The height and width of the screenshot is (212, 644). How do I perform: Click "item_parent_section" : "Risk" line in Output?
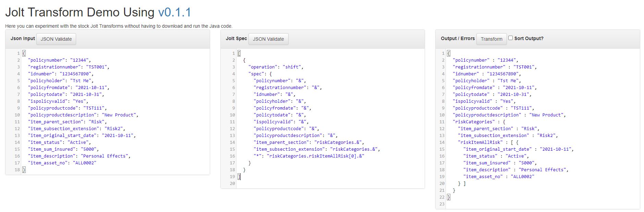pos(499,129)
